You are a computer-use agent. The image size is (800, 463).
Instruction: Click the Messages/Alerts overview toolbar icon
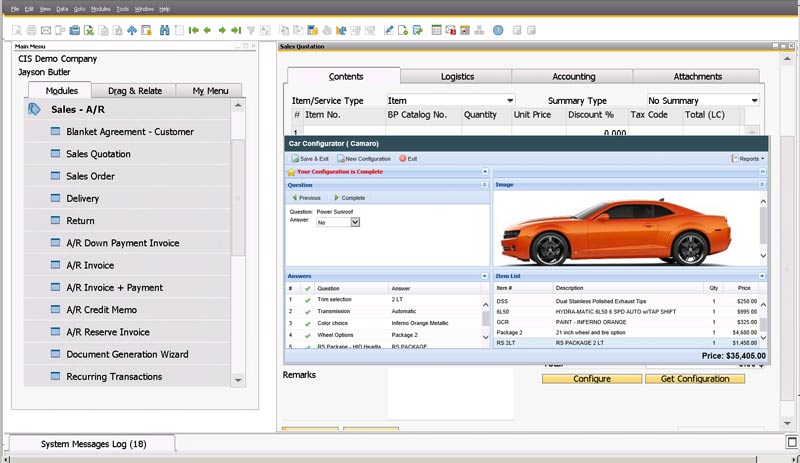[x=451, y=31]
